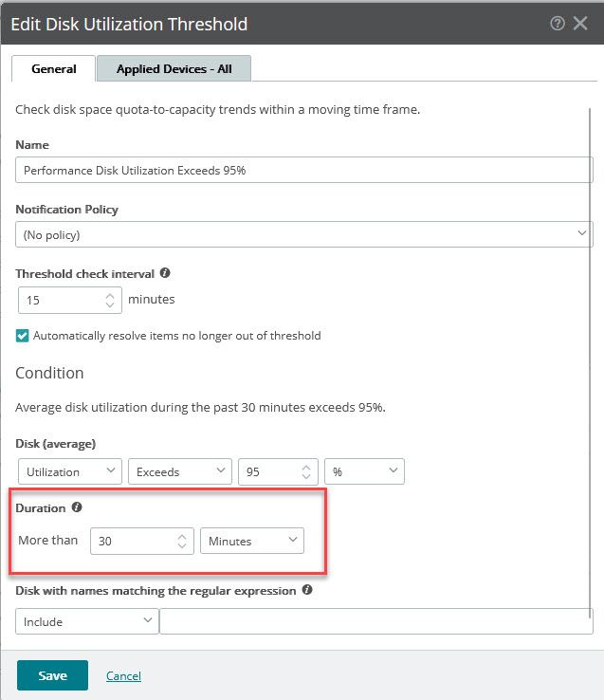
Task: Close the Edit Disk Utilization Threshold dialog
Action: click(580, 23)
